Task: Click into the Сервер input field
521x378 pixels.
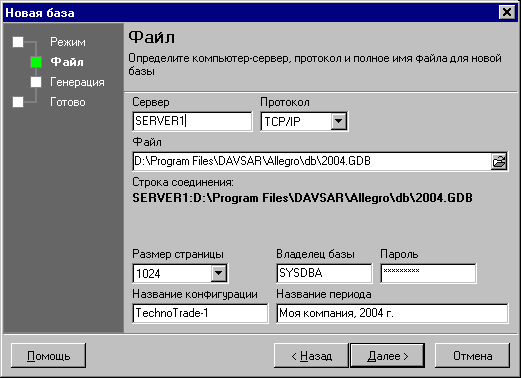Action: 192,121
